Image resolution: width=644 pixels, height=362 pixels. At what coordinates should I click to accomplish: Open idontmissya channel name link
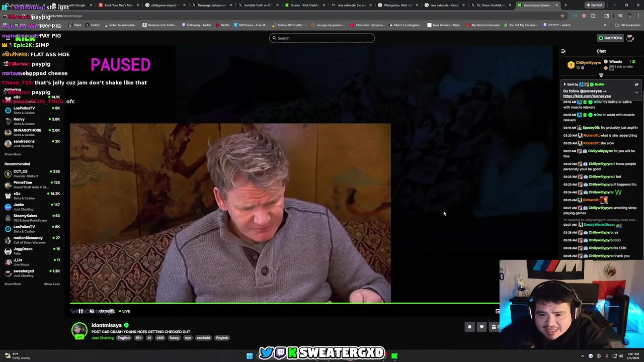click(106, 325)
